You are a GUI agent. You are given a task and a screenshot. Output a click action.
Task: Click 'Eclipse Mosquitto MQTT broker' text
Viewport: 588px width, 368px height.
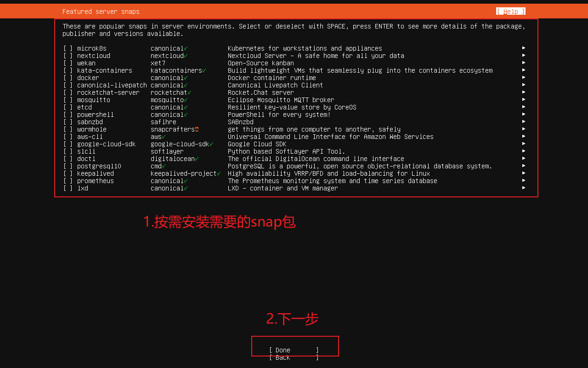click(281, 100)
